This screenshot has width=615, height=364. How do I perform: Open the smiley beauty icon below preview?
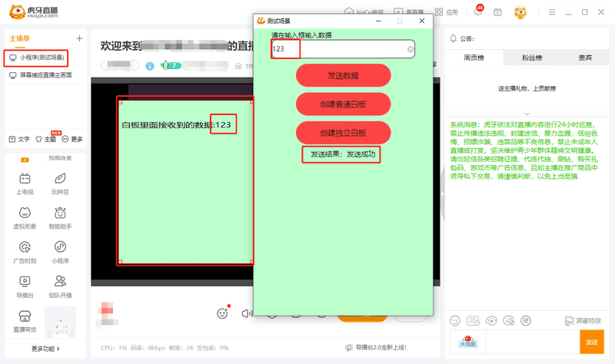click(223, 313)
